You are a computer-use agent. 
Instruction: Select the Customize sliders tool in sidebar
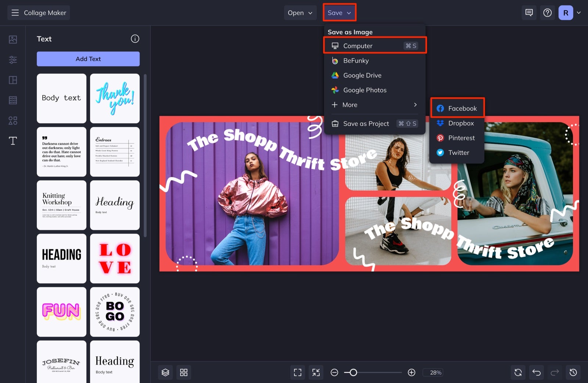pos(12,60)
